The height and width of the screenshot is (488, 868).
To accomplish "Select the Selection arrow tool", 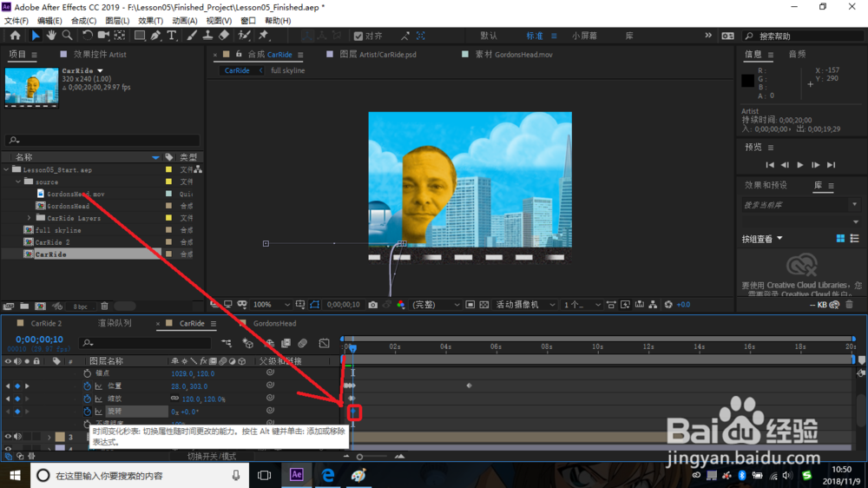I will (x=36, y=36).
